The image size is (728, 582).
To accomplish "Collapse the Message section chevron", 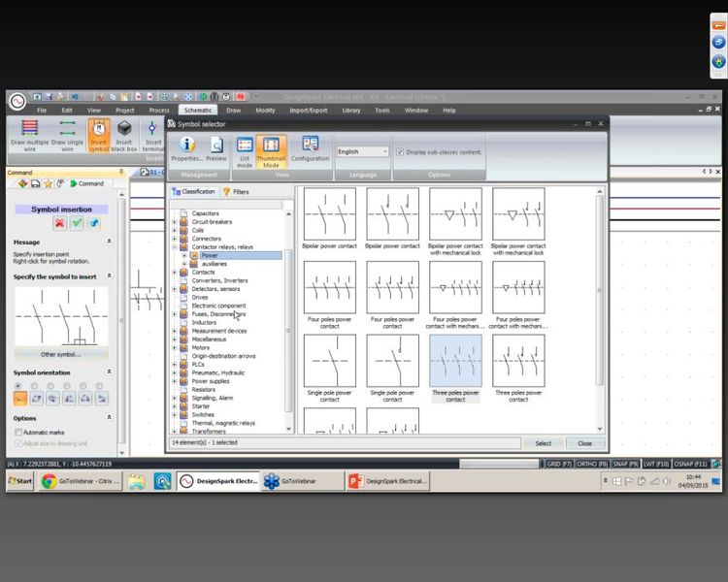I will 109,242.
